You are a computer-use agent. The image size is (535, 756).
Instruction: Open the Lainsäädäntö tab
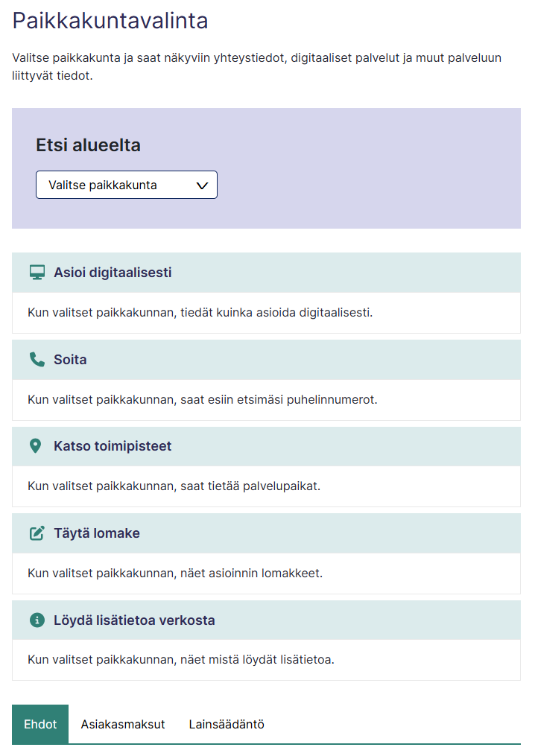(x=227, y=724)
